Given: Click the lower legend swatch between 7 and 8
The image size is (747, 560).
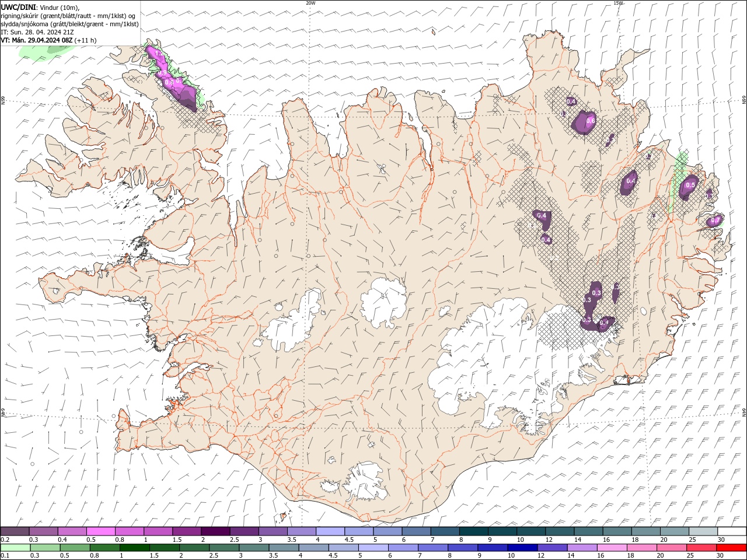Looking at the screenshot, I should pos(433,548).
